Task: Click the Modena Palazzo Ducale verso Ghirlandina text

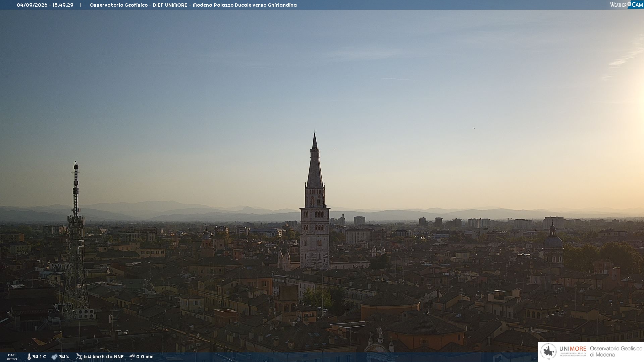Action: point(245,5)
